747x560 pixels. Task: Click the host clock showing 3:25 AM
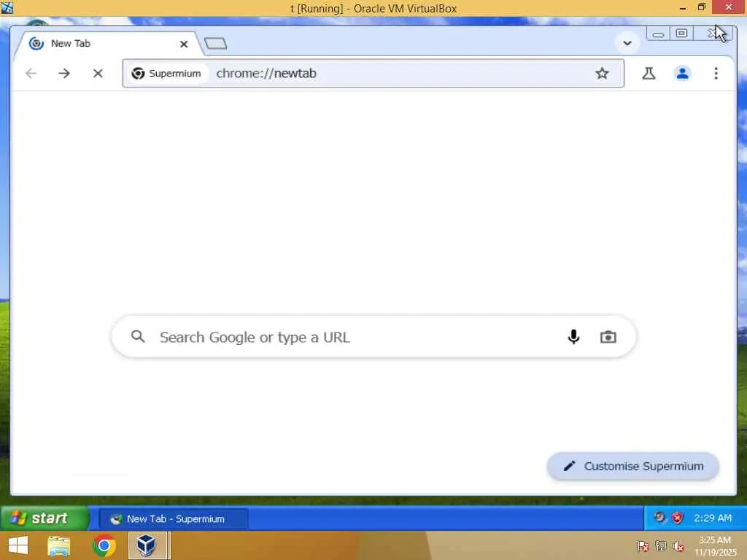coord(715,545)
